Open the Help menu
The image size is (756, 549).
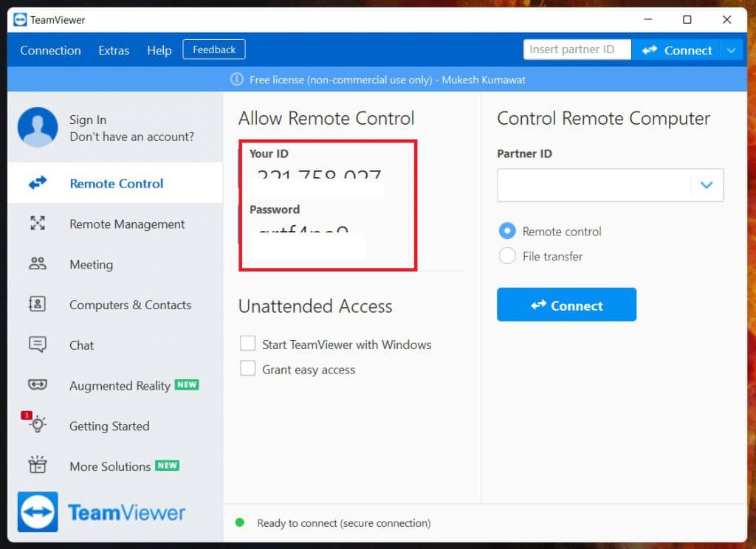(159, 50)
